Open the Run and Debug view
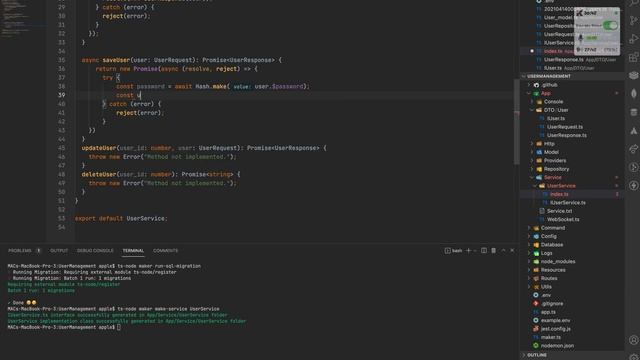This screenshot has width=640, height=360. [x=633, y=39]
